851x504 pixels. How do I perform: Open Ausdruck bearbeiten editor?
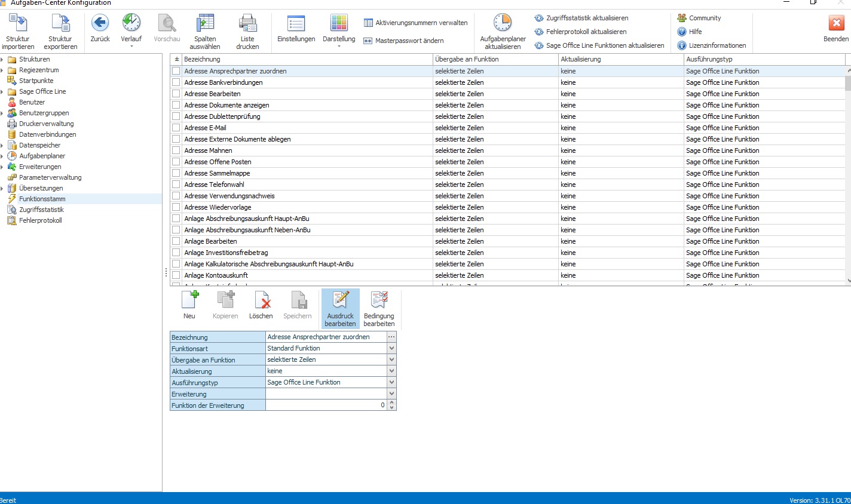point(341,309)
